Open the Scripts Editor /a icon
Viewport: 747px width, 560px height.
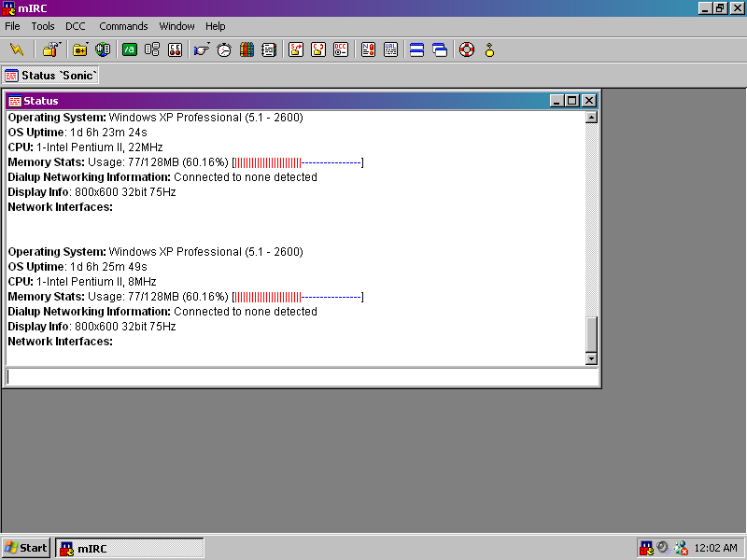click(130, 49)
